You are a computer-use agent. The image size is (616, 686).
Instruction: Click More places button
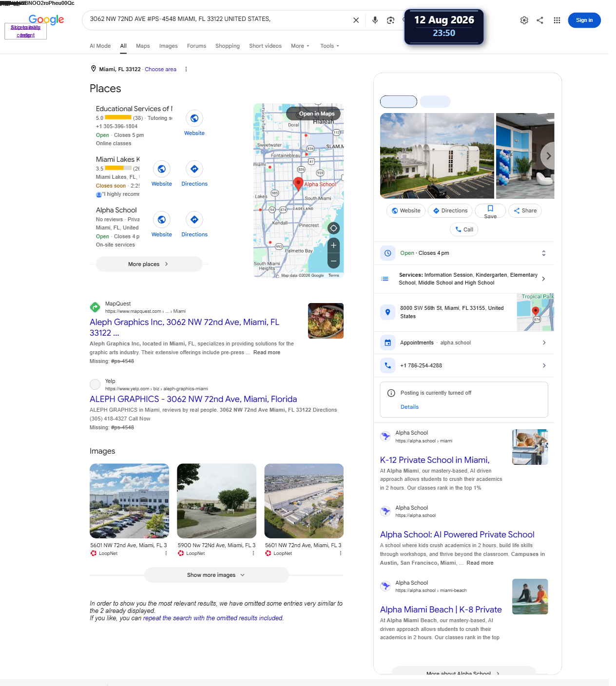click(149, 264)
